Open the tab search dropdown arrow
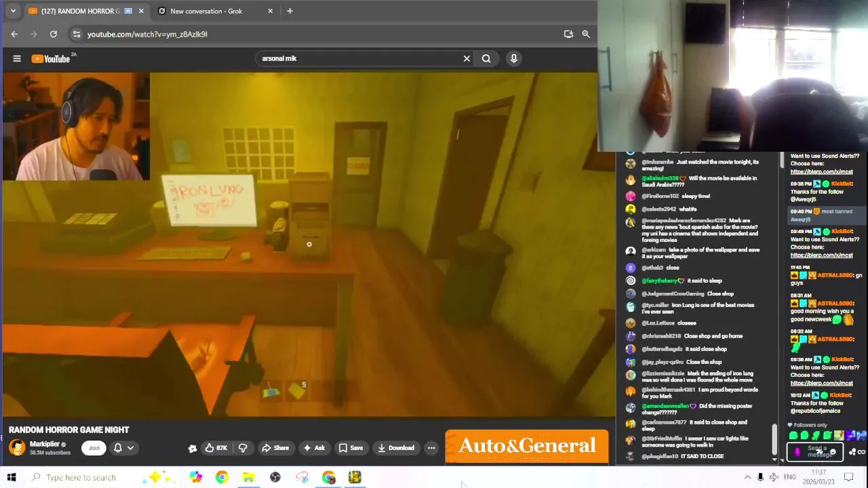 (12, 11)
